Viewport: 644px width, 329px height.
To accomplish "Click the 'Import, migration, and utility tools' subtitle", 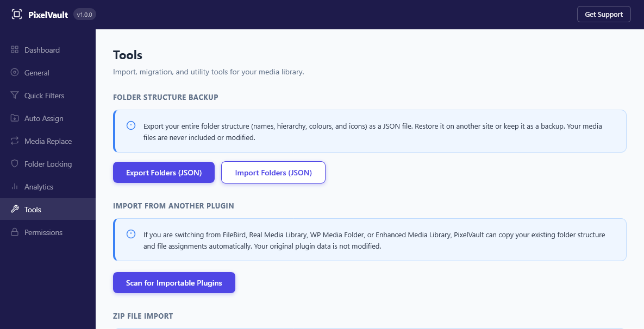I will (209, 72).
